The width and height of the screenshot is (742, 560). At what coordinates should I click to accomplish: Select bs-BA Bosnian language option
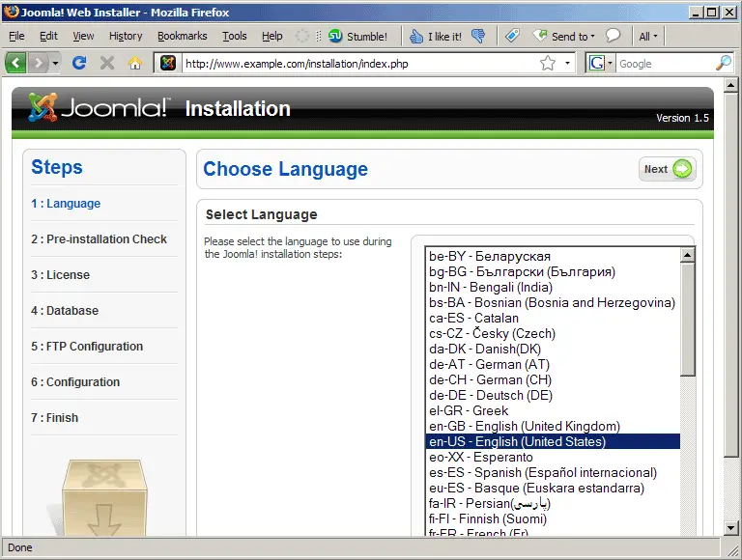(x=553, y=303)
